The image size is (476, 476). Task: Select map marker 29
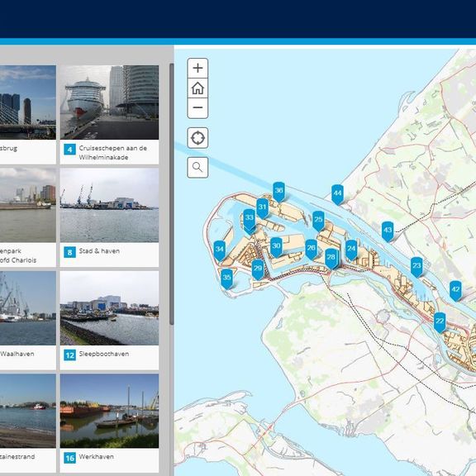[258, 269]
